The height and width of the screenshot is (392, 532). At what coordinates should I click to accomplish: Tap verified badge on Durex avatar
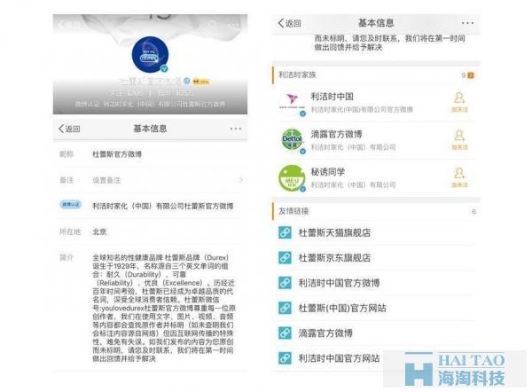(164, 69)
